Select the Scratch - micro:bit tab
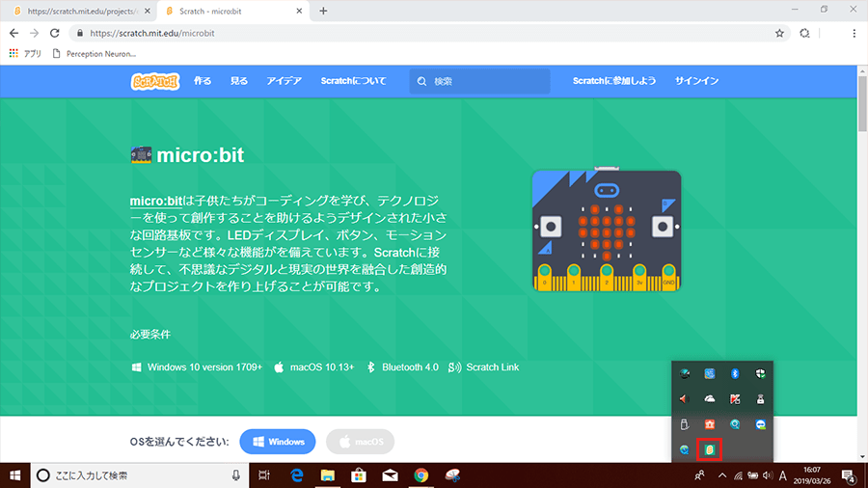The height and width of the screenshot is (488, 868). [x=233, y=11]
